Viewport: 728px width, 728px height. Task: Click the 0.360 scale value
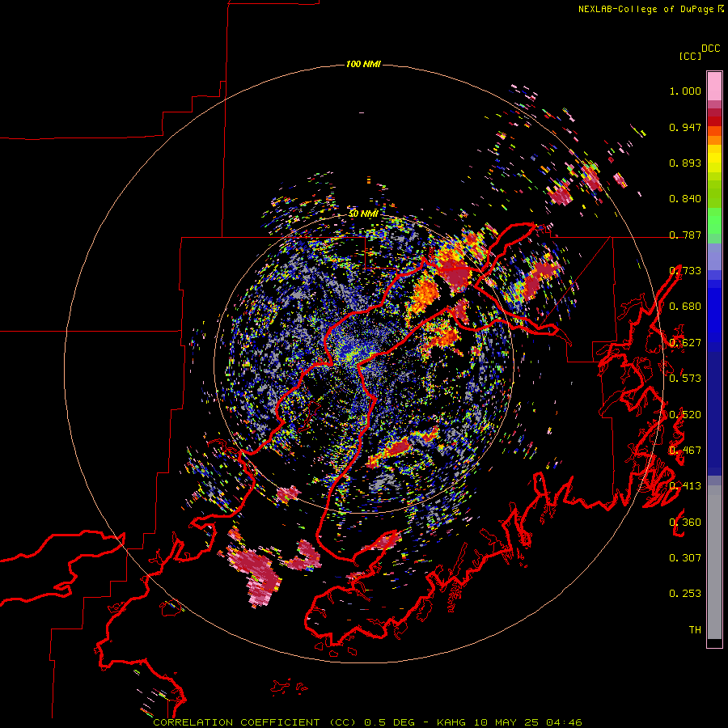[x=685, y=522]
